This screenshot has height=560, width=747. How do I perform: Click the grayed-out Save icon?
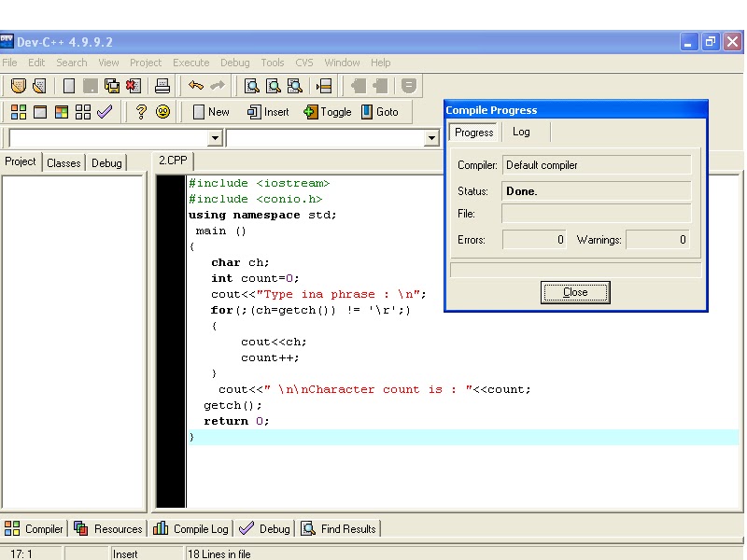point(90,86)
